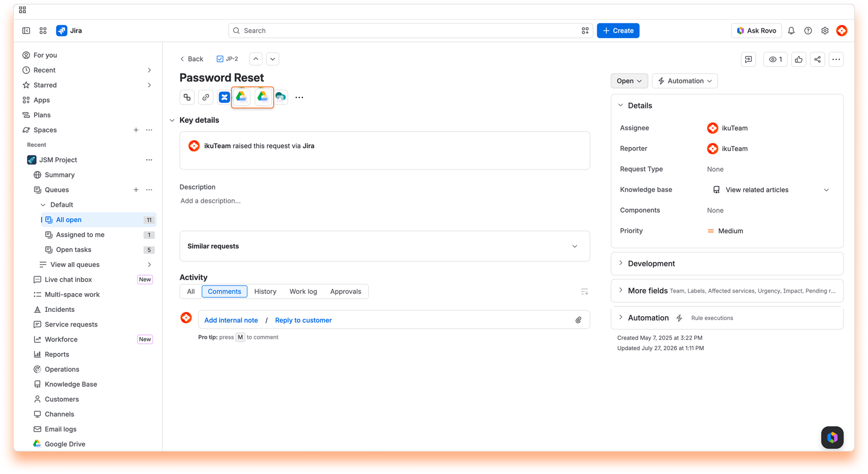Open the Automation dropdown
The width and height of the screenshot is (868, 474).
click(685, 81)
